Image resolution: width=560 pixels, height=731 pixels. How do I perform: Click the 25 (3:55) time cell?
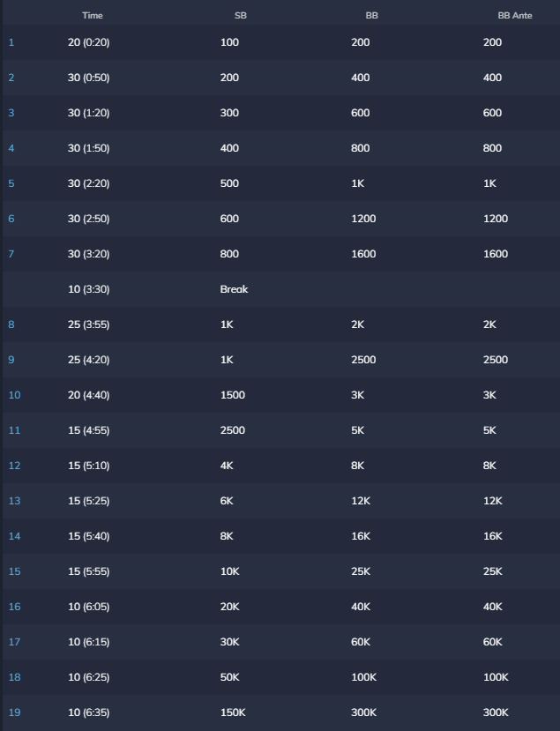pos(88,324)
